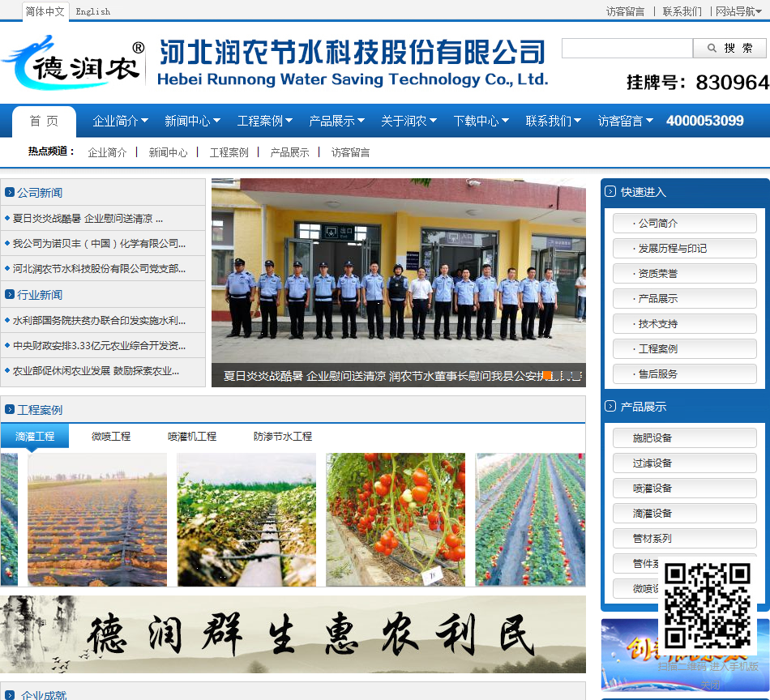The height and width of the screenshot is (700, 770).
Task: Open hot channel 产品展示 link
Action: tap(289, 152)
